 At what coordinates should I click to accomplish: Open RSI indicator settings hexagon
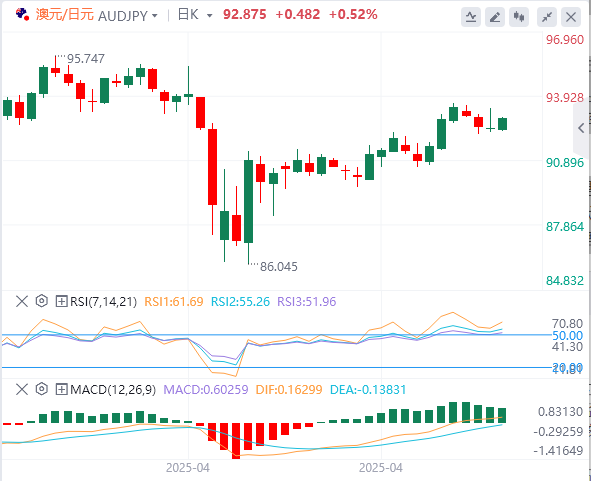coord(42,301)
